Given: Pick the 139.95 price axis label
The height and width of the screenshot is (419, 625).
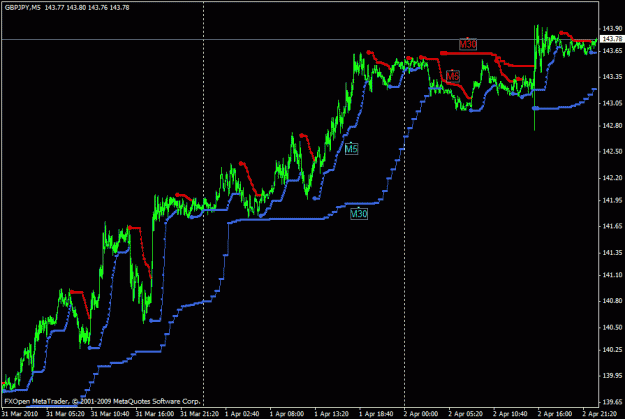Looking at the screenshot, I should point(612,376).
